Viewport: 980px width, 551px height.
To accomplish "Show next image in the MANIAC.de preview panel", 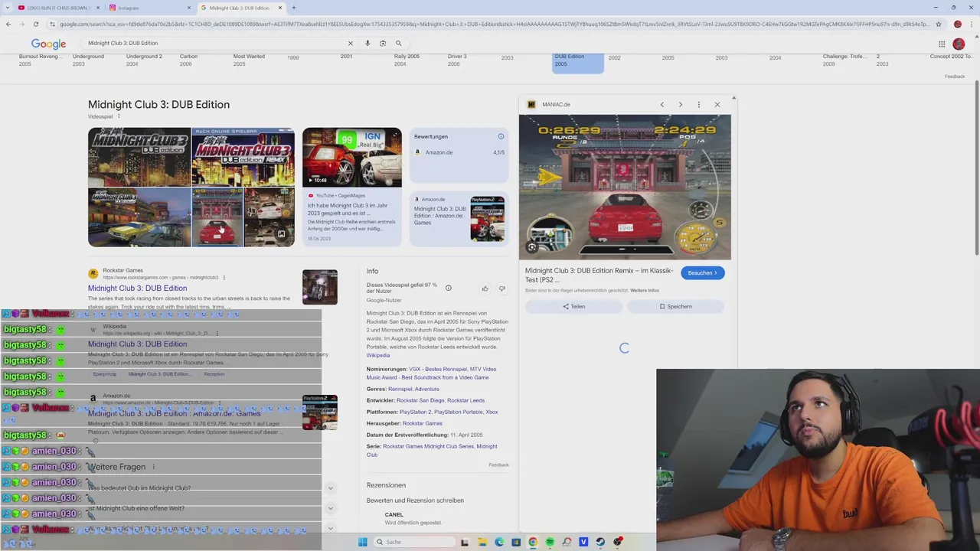I will click(x=680, y=105).
